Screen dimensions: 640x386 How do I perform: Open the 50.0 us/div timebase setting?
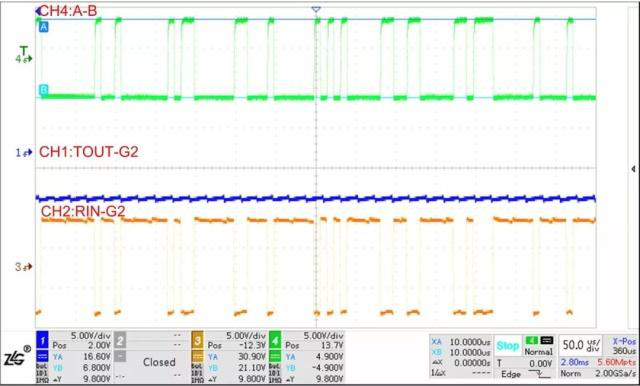[x=581, y=346]
